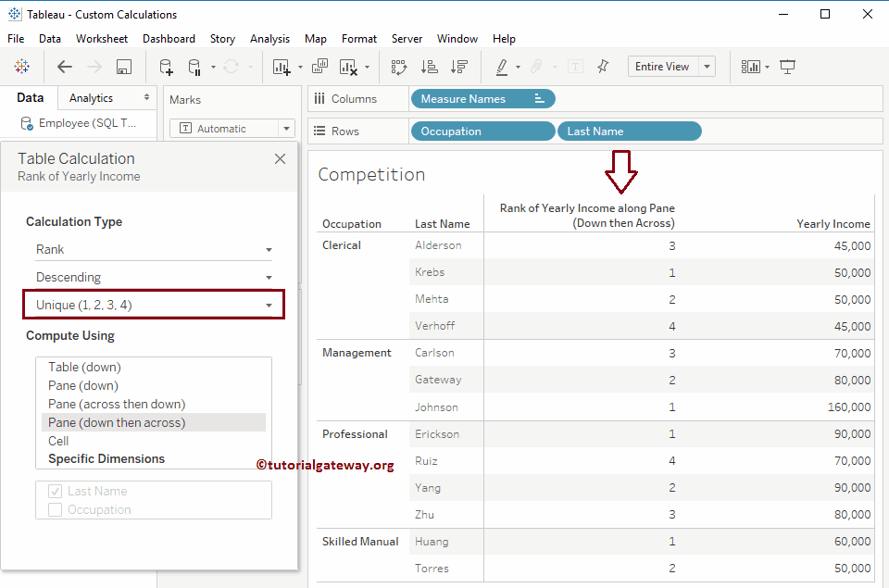
Task: Click the Undo back arrow in toolbar
Action: pyautogui.click(x=64, y=67)
